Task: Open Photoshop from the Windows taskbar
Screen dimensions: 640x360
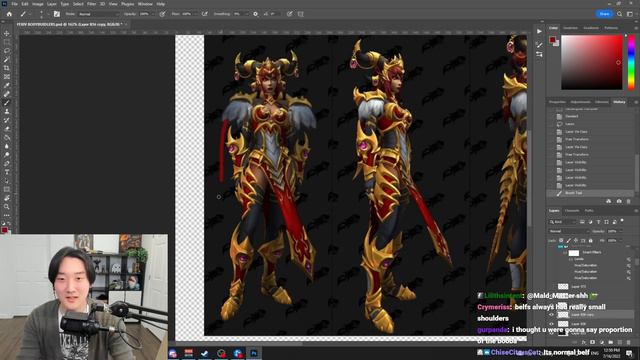Action: pos(254,353)
